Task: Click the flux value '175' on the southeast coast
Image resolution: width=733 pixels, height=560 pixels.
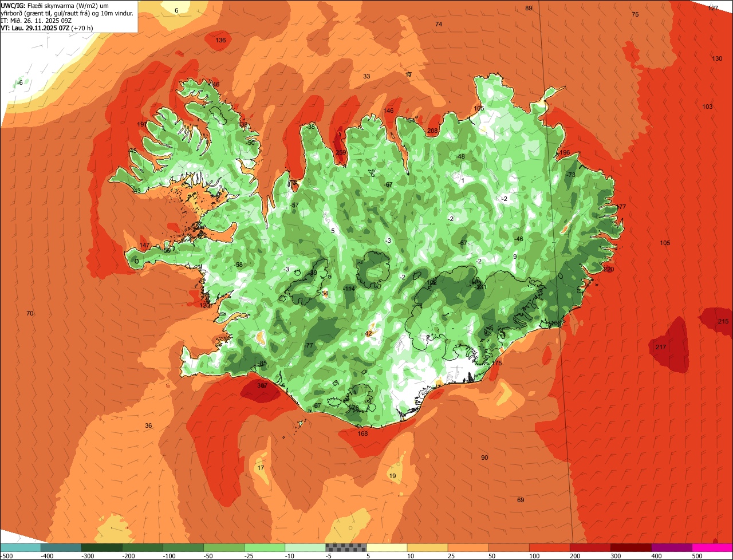Action: click(496, 363)
